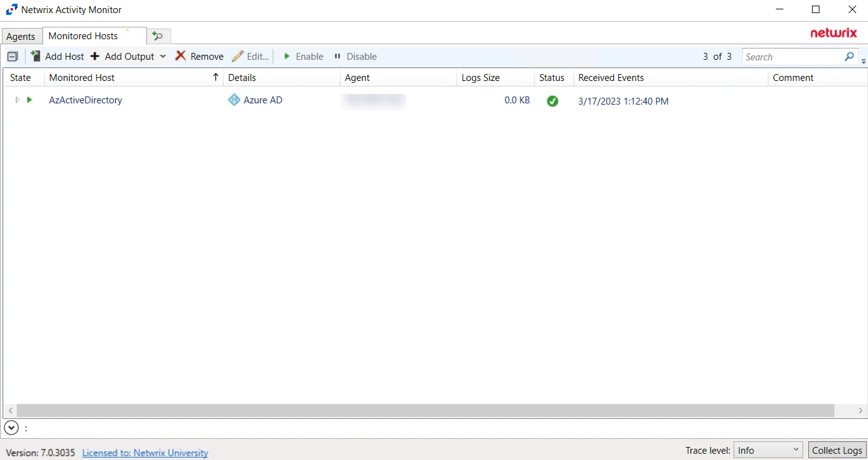Click the Edit... button label
Screen dimensions: 868x460
pos(258,56)
